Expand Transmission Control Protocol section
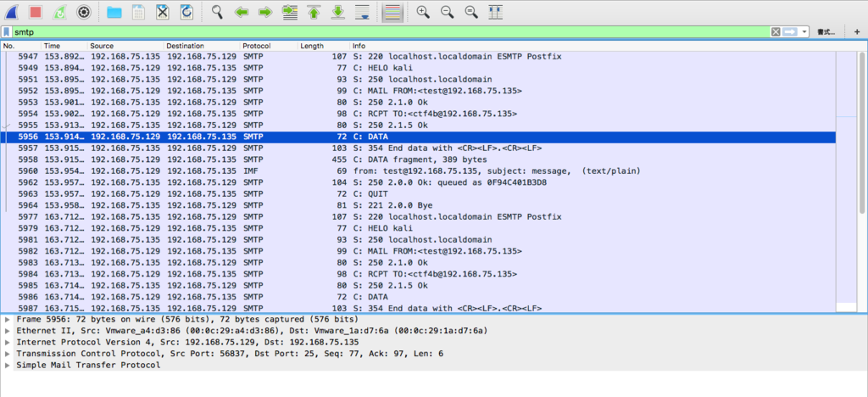The width and height of the screenshot is (868, 397). 7,354
